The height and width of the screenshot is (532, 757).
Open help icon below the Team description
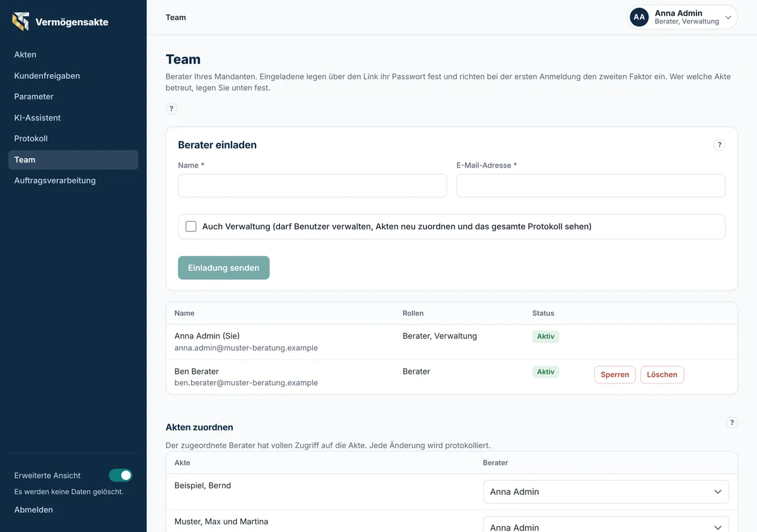pos(172,108)
